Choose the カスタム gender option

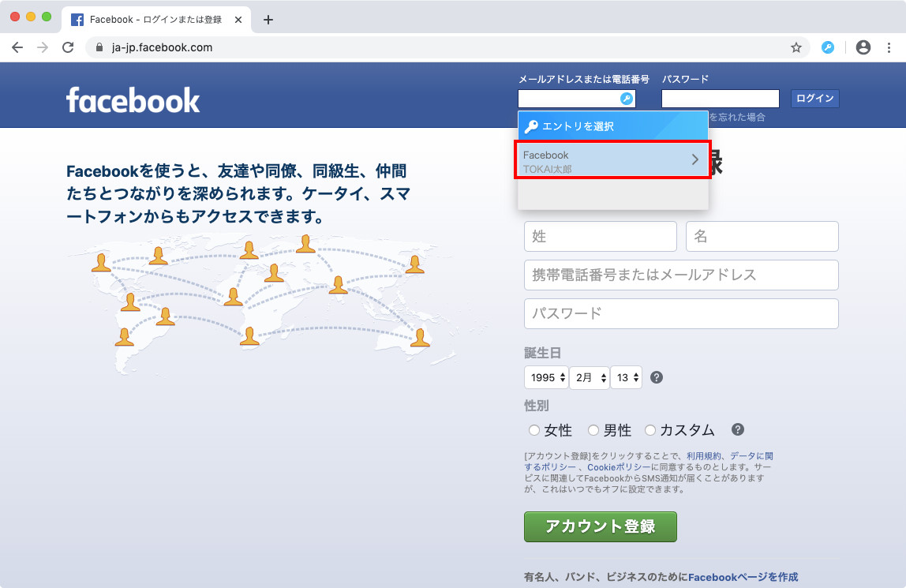pos(650,430)
